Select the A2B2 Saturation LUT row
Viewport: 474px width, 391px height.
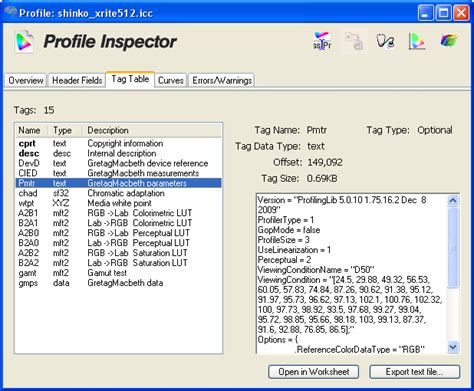point(118,253)
